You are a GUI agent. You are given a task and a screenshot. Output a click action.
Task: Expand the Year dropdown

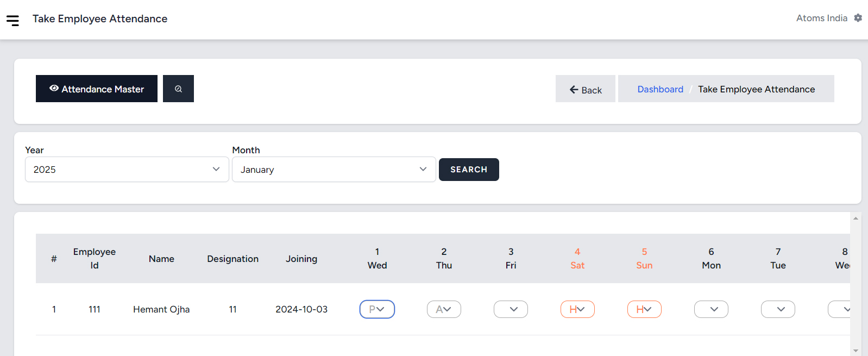(127, 170)
